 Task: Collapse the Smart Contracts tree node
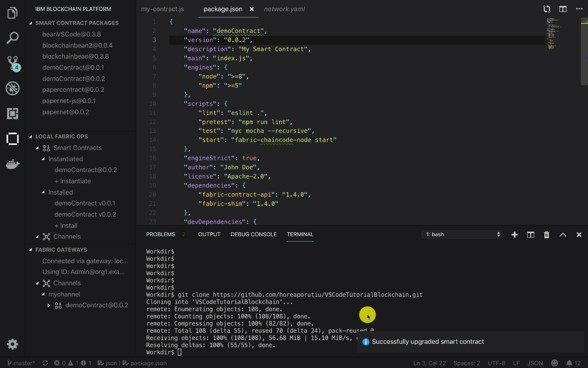pos(37,148)
